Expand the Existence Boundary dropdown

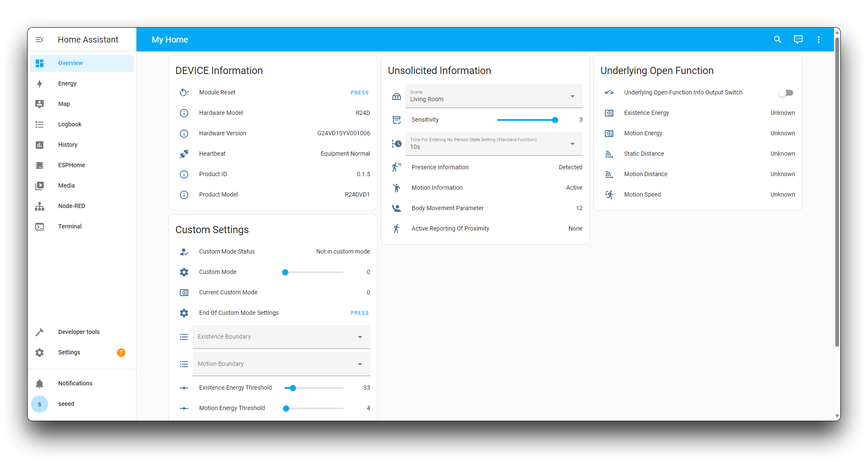[281, 337]
